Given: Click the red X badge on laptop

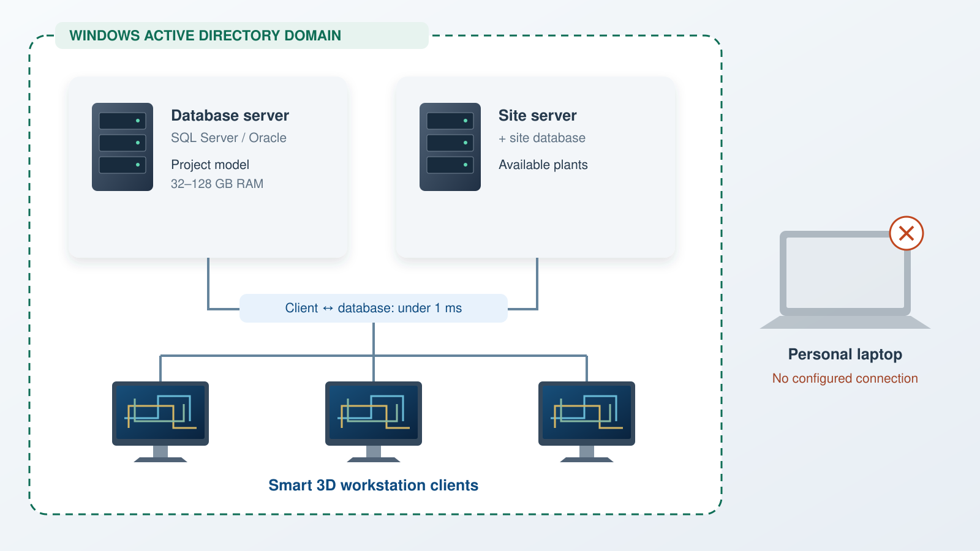Looking at the screenshot, I should pyautogui.click(x=907, y=233).
